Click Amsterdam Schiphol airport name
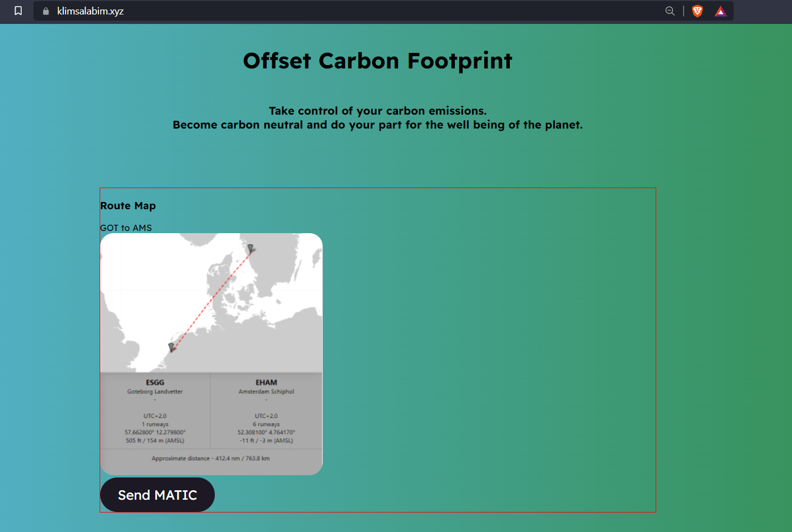Screen dimensions: 792x532 pos(267,392)
